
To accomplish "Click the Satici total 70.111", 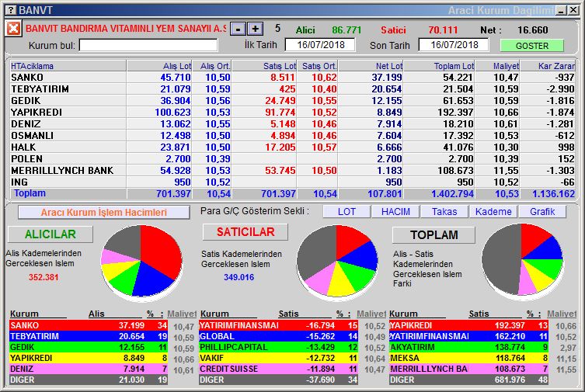I will 443,29.
